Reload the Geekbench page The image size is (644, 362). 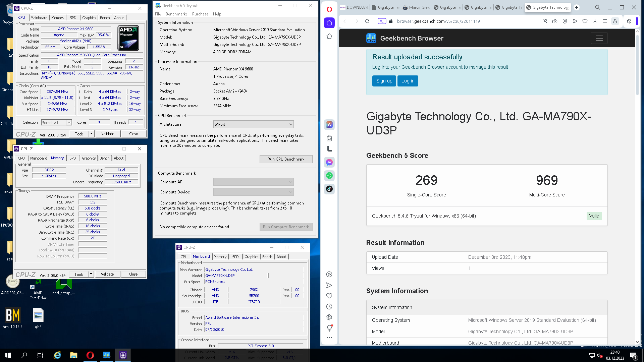[367, 21]
